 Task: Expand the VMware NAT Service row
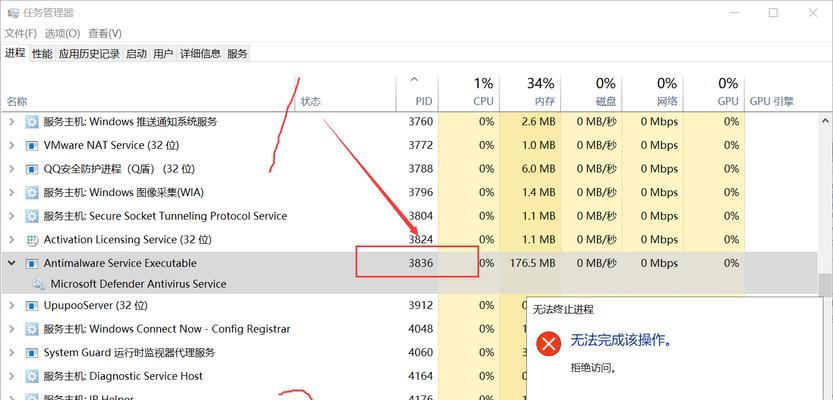[x=12, y=145]
